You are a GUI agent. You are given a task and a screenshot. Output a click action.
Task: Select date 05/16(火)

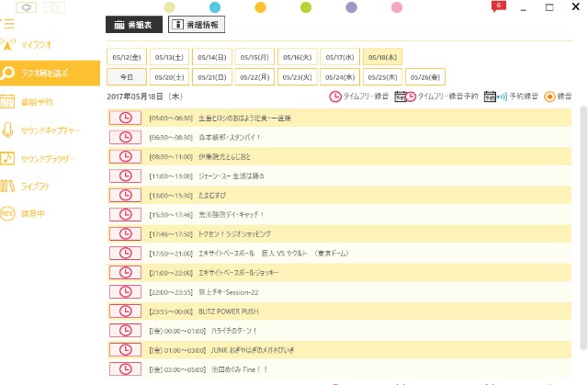pos(298,57)
